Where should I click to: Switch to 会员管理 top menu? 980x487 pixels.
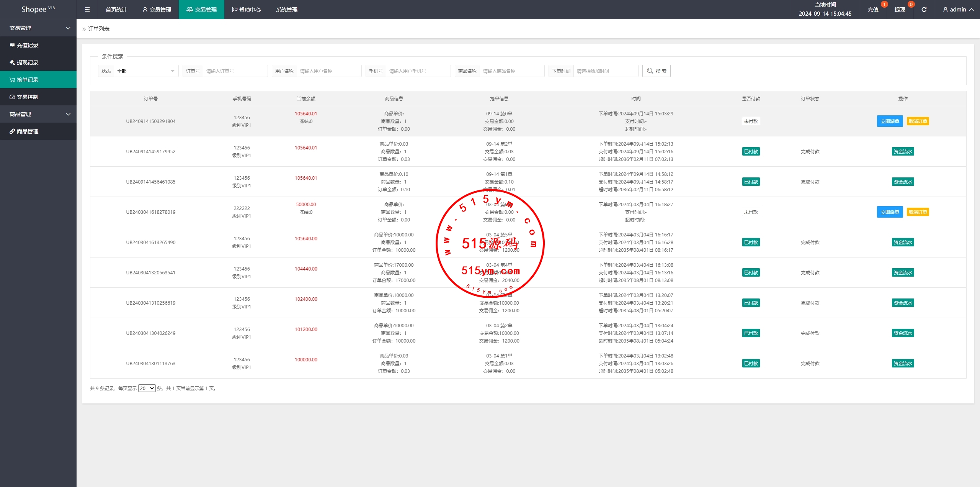pyautogui.click(x=157, y=10)
